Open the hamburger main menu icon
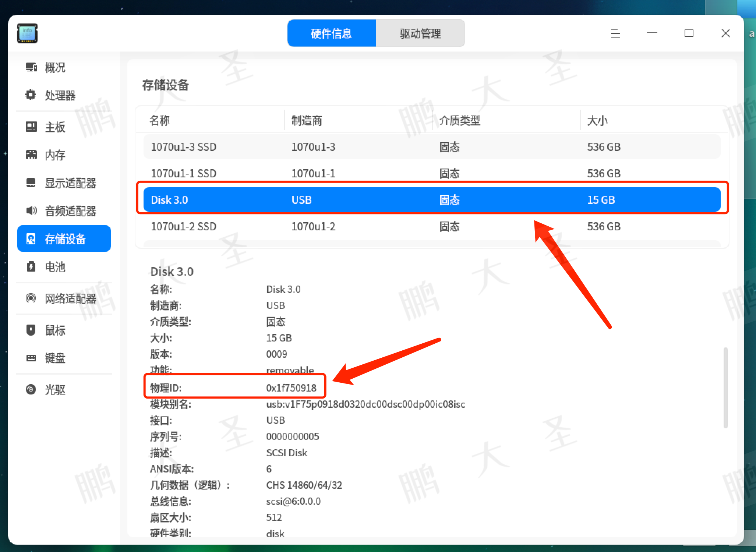Viewport: 756px width, 552px height. point(615,33)
